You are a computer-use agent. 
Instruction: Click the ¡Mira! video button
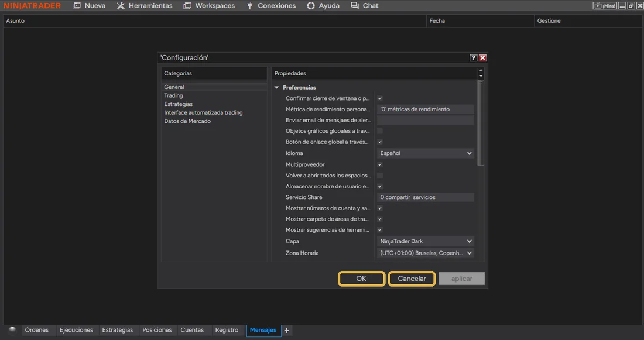(x=605, y=6)
